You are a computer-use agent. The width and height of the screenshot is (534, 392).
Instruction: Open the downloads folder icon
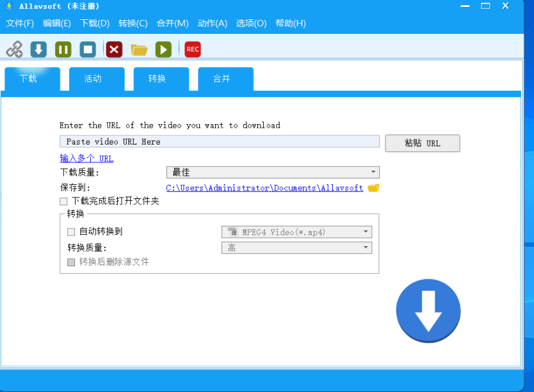tap(139, 48)
